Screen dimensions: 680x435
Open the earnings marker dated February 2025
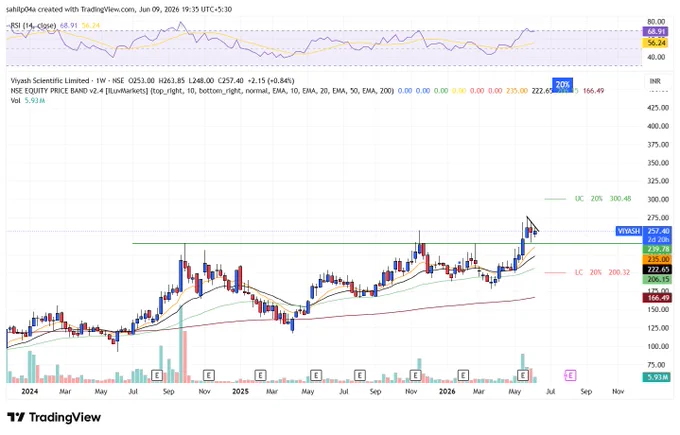260,375
